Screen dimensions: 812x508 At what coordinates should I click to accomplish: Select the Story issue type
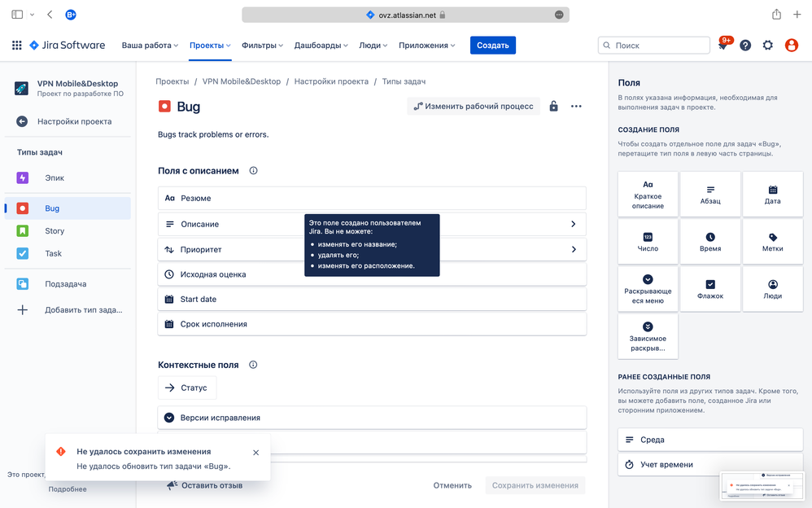pos(68,230)
